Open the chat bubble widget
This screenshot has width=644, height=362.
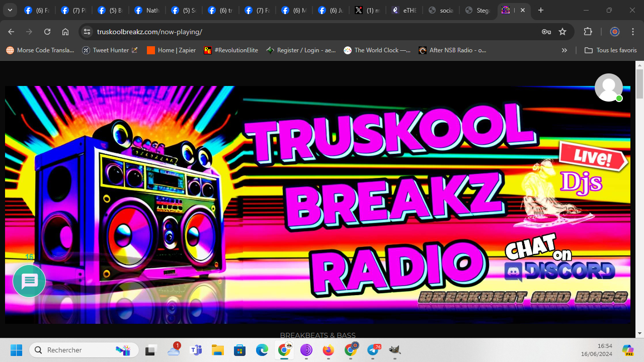click(x=29, y=281)
